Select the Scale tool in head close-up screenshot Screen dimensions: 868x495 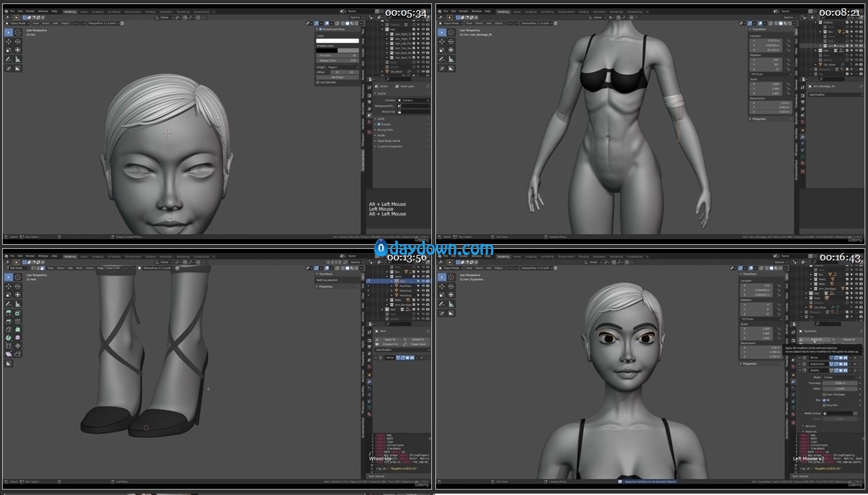(9, 50)
